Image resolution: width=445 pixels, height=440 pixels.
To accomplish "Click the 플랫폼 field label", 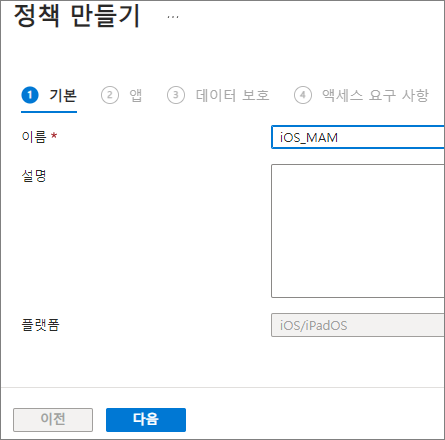I will pos(40,325).
